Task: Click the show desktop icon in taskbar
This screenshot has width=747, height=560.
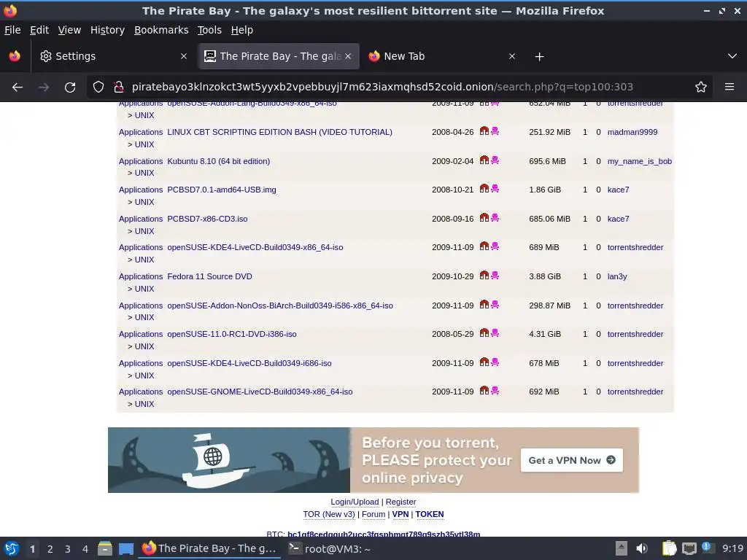Action: pyautogui.click(x=125, y=549)
